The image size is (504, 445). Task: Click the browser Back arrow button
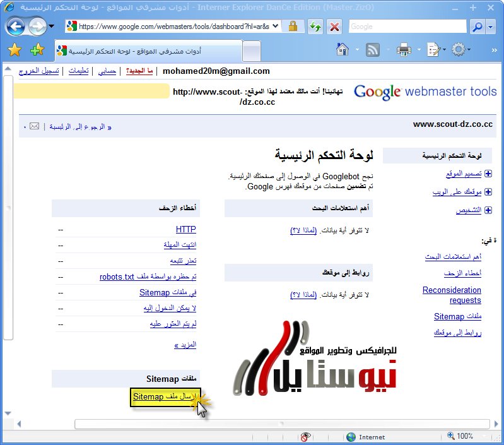click(15, 27)
